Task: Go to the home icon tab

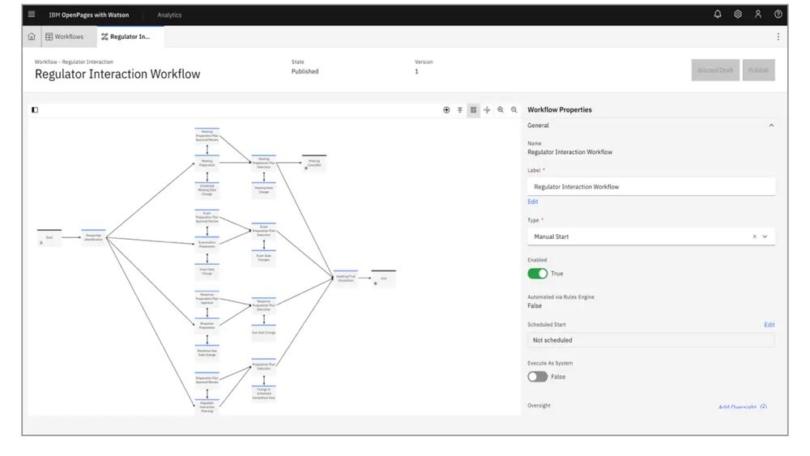Action: (x=32, y=36)
